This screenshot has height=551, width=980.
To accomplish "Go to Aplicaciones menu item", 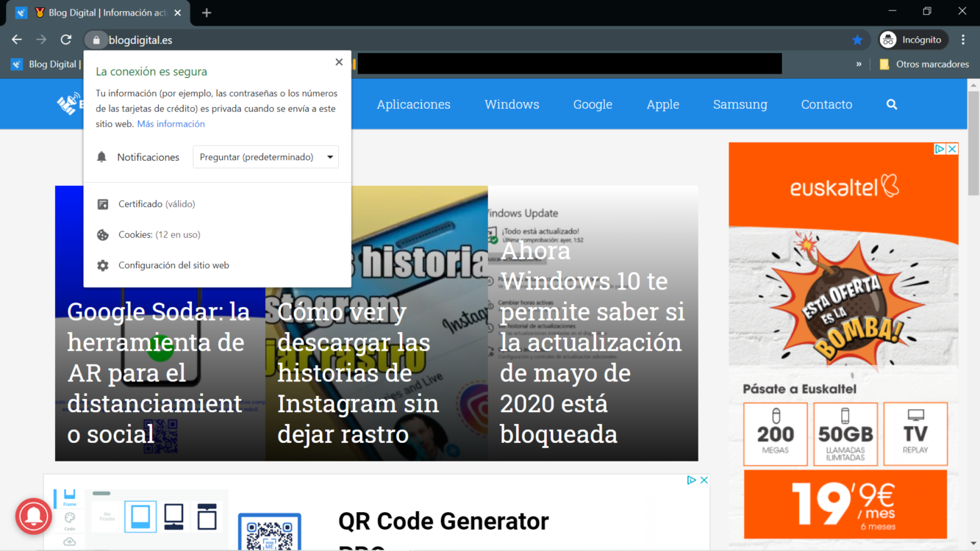I will 413,104.
